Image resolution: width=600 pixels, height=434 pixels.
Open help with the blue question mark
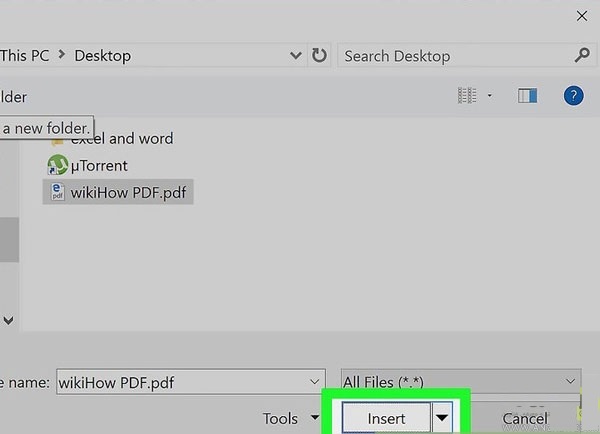click(x=573, y=96)
